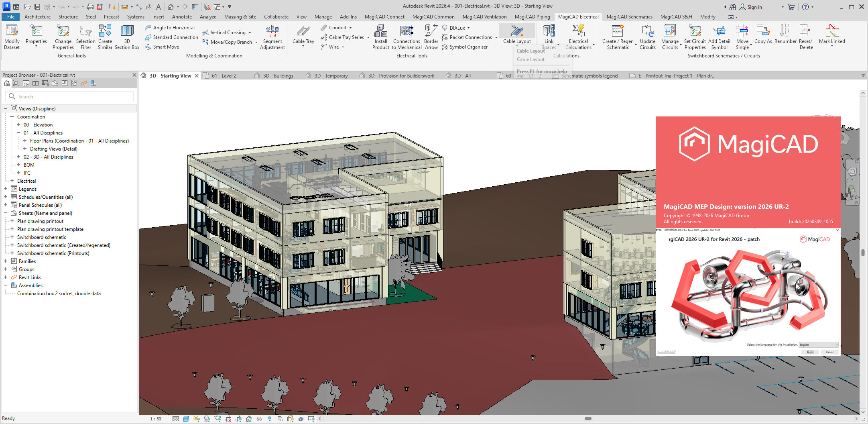
Task: Select the Drafting Views (Detail) item
Action: [x=54, y=149]
